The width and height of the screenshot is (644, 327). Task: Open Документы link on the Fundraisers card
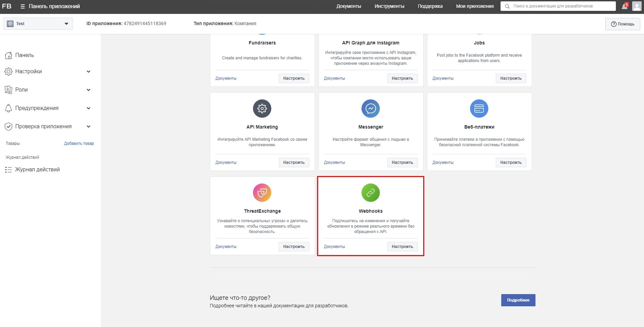(226, 78)
